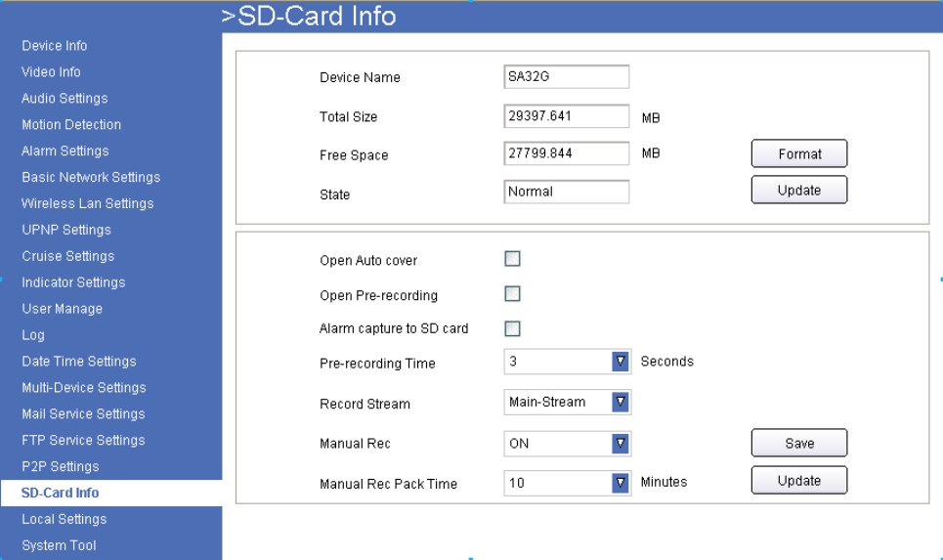Expand Manual Rec Pack Time dropdown arrow
The image size is (943, 560).
[x=621, y=483]
